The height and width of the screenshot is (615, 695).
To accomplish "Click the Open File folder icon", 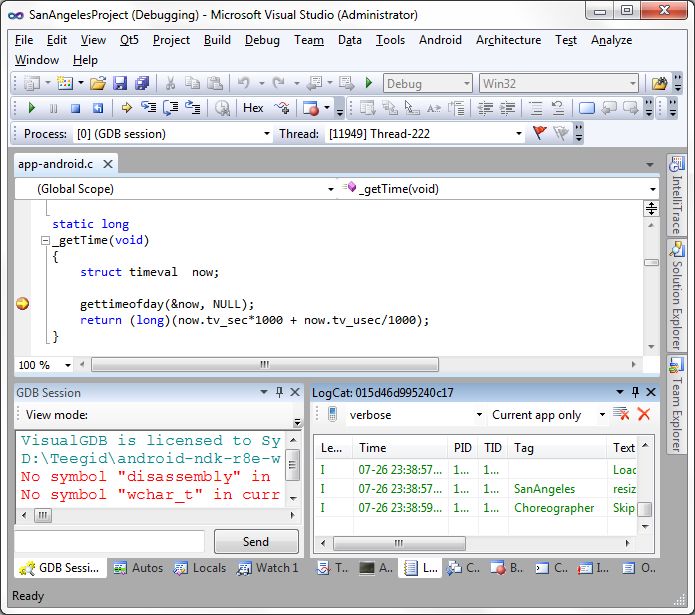I will [x=98, y=83].
